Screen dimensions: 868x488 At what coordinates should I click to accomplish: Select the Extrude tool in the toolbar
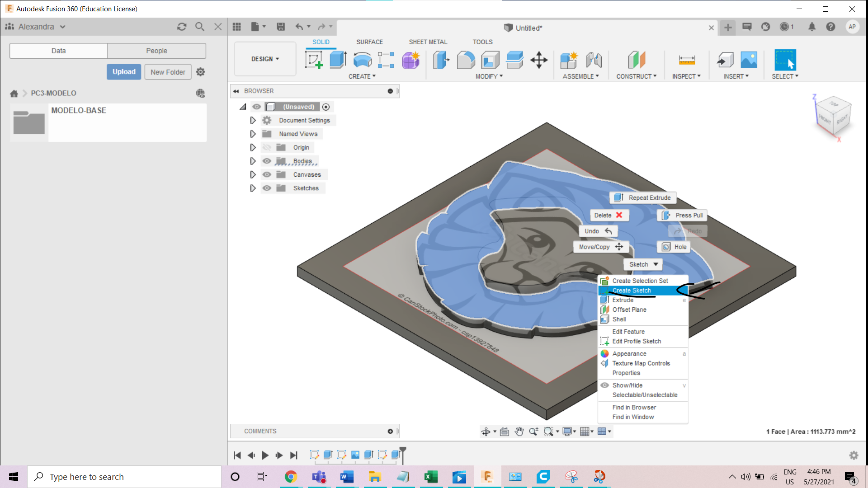(x=338, y=60)
